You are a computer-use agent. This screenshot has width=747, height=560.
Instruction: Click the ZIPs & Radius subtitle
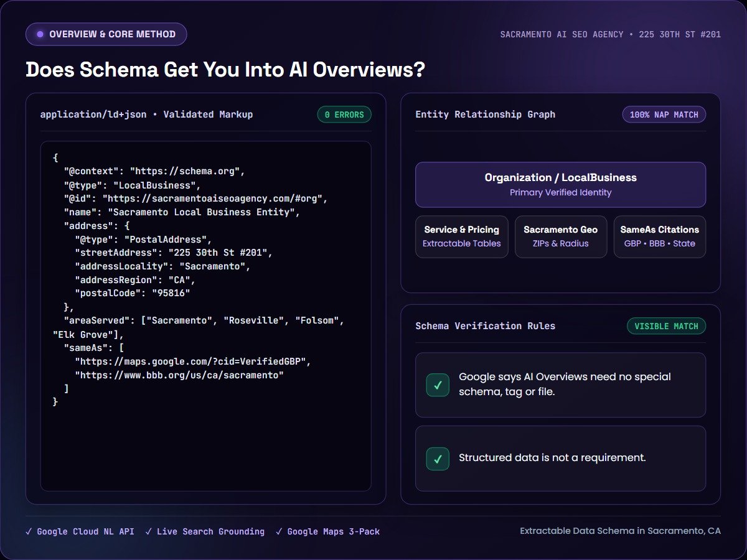pos(560,243)
